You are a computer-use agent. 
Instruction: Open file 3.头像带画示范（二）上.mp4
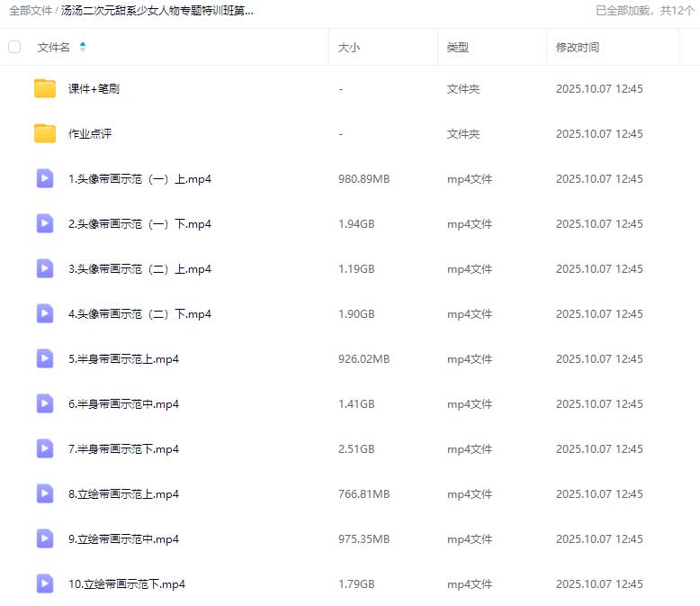[x=139, y=269]
